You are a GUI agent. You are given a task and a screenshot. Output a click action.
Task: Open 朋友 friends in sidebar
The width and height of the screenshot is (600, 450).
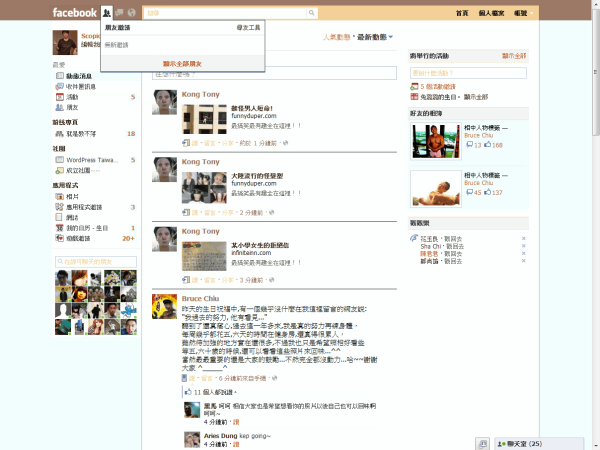72,107
